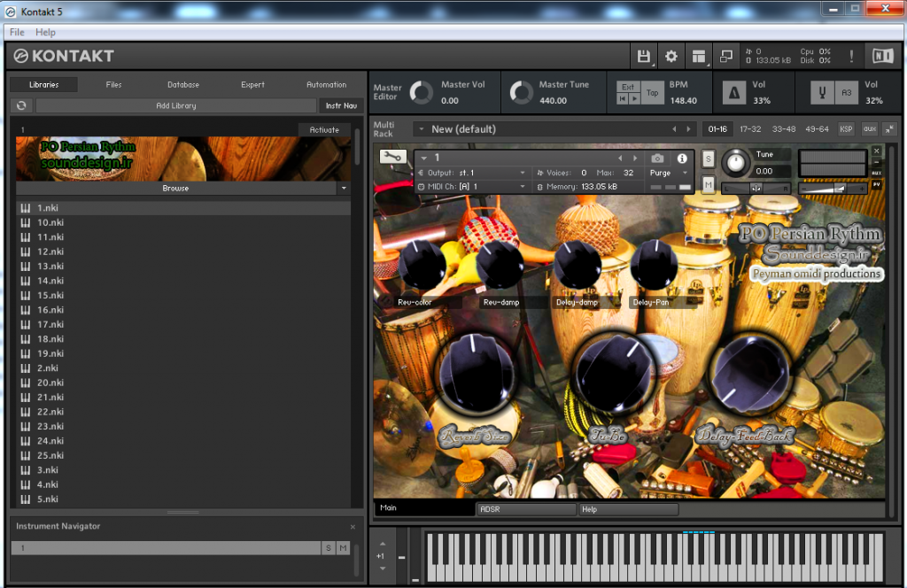Switch to the Database tab

(x=183, y=84)
